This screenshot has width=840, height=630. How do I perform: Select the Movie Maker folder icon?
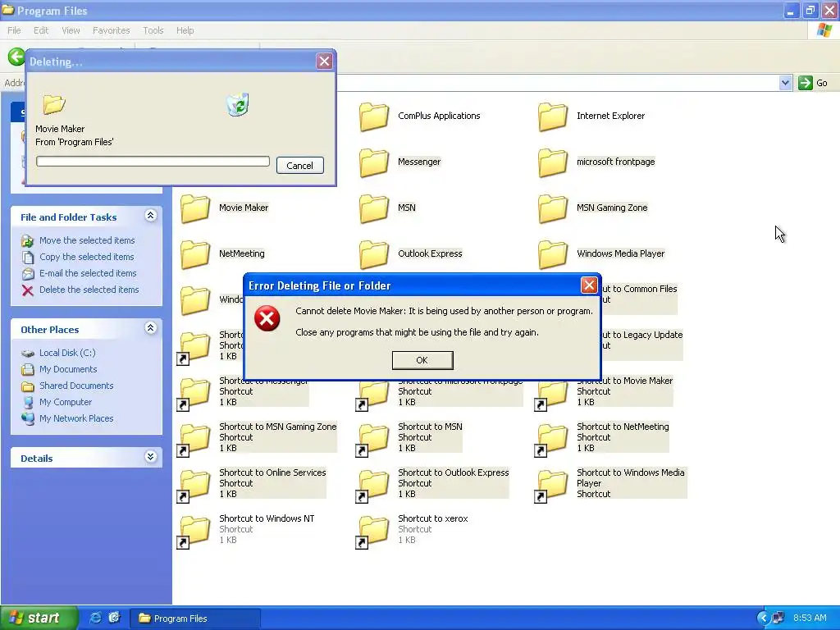pos(195,209)
